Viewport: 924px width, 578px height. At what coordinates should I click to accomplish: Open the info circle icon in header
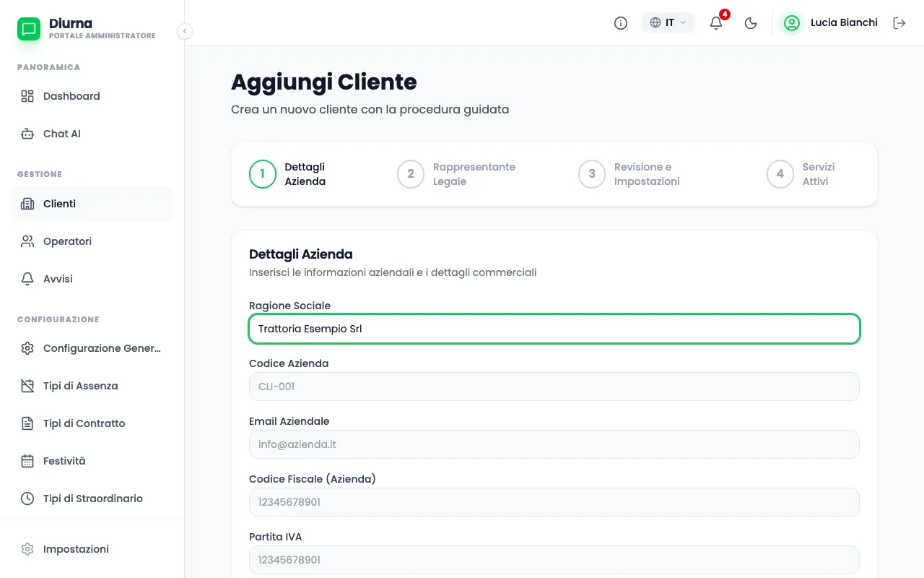[621, 23]
